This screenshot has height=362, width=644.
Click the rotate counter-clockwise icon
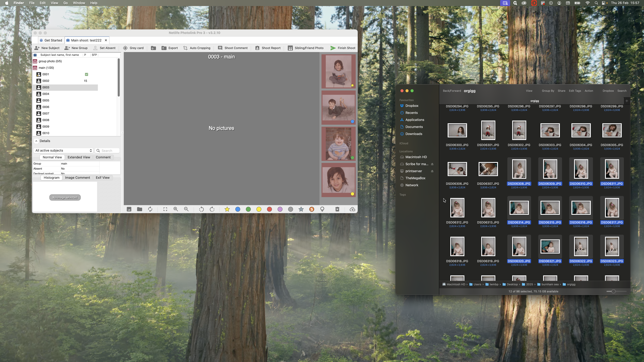(x=201, y=209)
